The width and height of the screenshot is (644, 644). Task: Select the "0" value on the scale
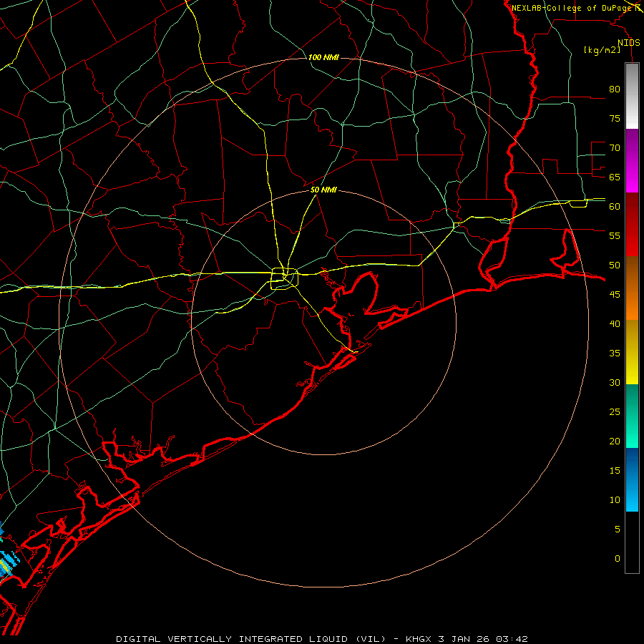618,559
